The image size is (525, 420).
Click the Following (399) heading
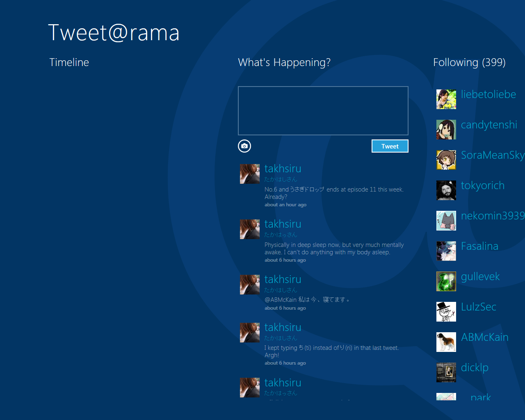(x=469, y=62)
